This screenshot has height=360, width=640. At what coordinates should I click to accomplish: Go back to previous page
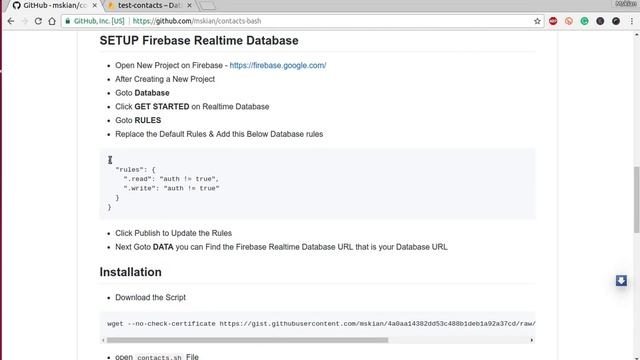click(x=11, y=21)
